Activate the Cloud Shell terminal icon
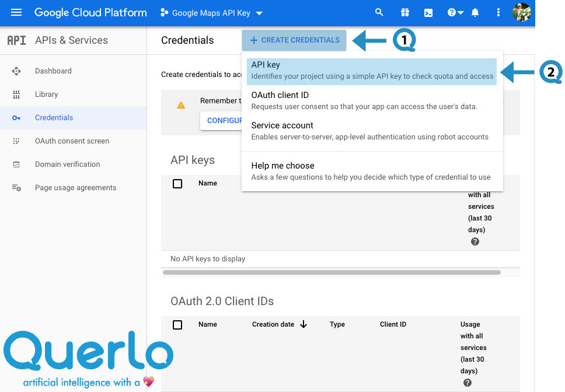Image resolution: width=565 pixels, height=392 pixels. click(428, 13)
